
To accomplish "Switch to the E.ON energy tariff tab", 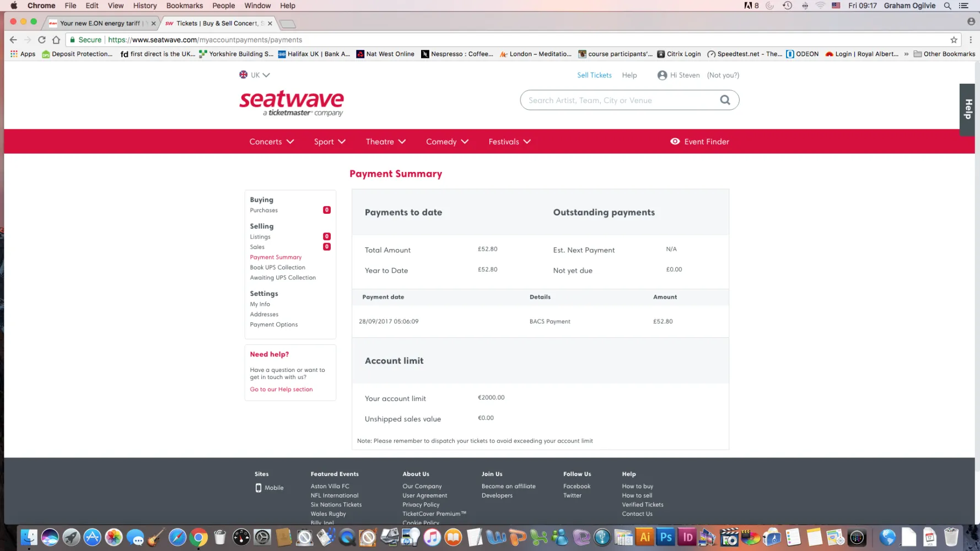I will (x=100, y=23).
